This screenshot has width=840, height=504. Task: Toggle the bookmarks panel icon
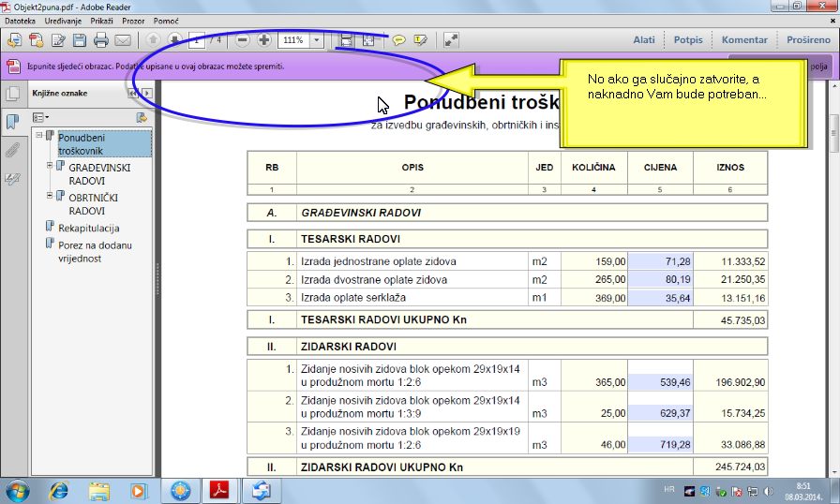[x=12, y=122]
